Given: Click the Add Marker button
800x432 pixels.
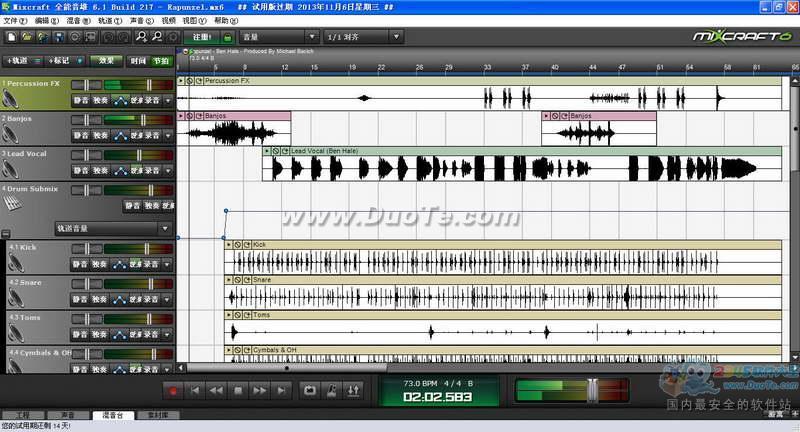Looking at the screenshot, I should point(65,61).
